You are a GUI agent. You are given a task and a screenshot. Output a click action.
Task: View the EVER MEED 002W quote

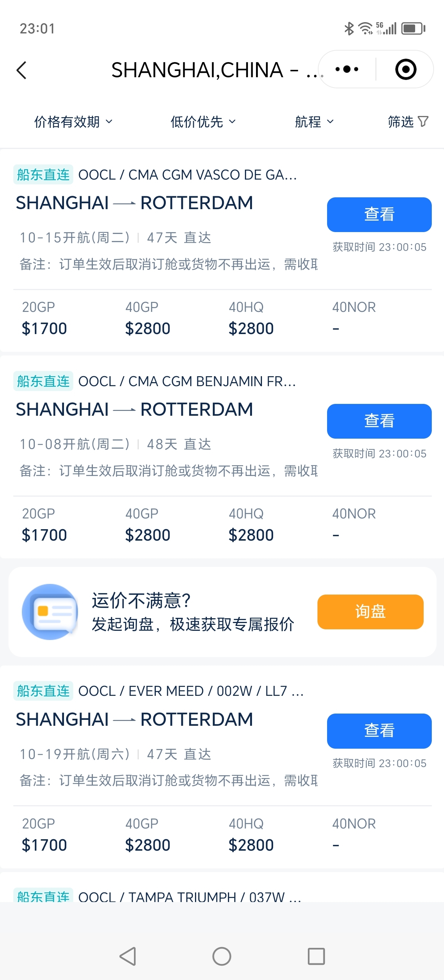pyautogui.click(x=379, y=731)
